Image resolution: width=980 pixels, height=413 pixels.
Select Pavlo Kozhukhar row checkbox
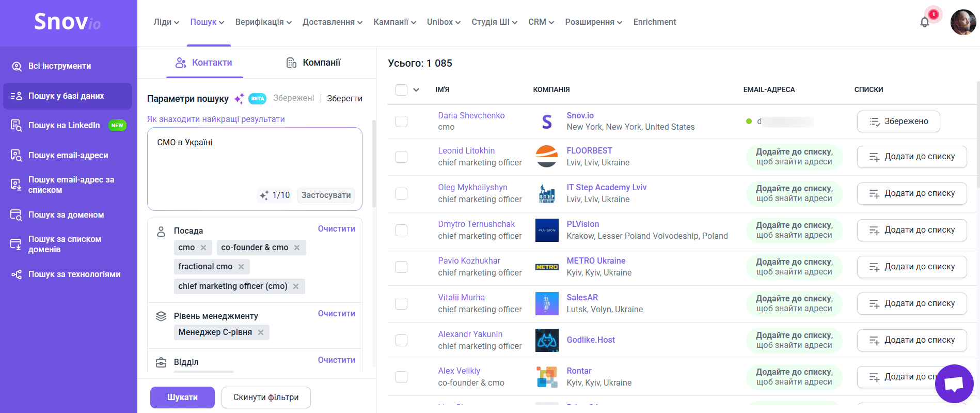coord(401,267)
